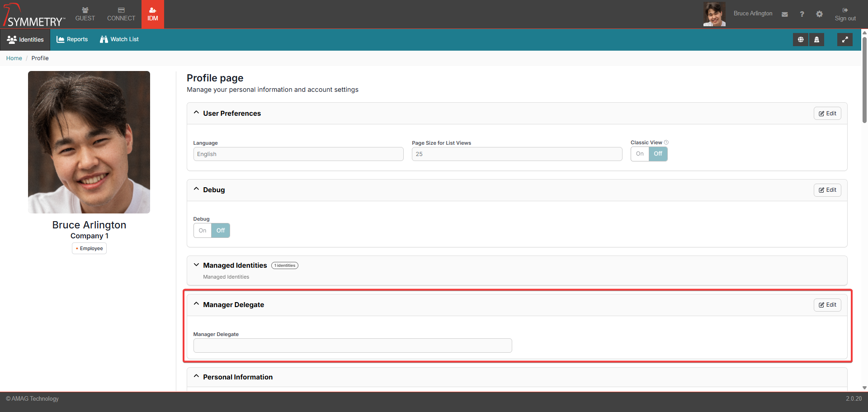Click the Manager Delegate input field
This screenshot has width=868, height=412.
tap(353, 346)
